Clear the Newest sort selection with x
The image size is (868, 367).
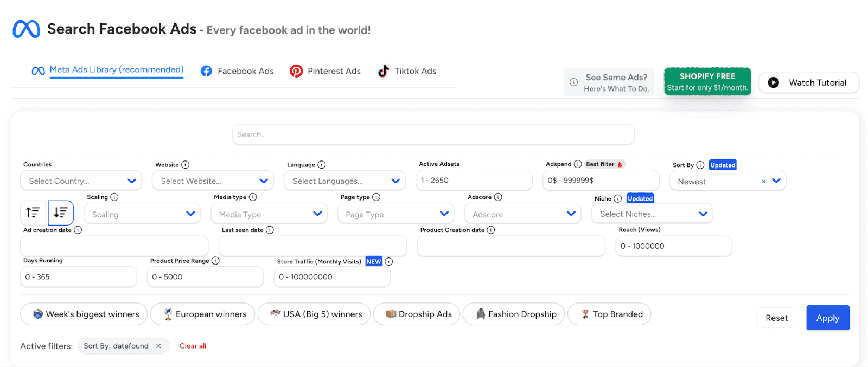point(763,182)
